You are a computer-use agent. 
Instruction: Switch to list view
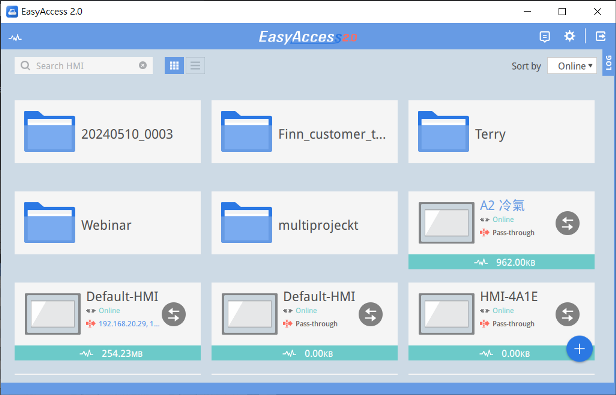coord(195,66)
